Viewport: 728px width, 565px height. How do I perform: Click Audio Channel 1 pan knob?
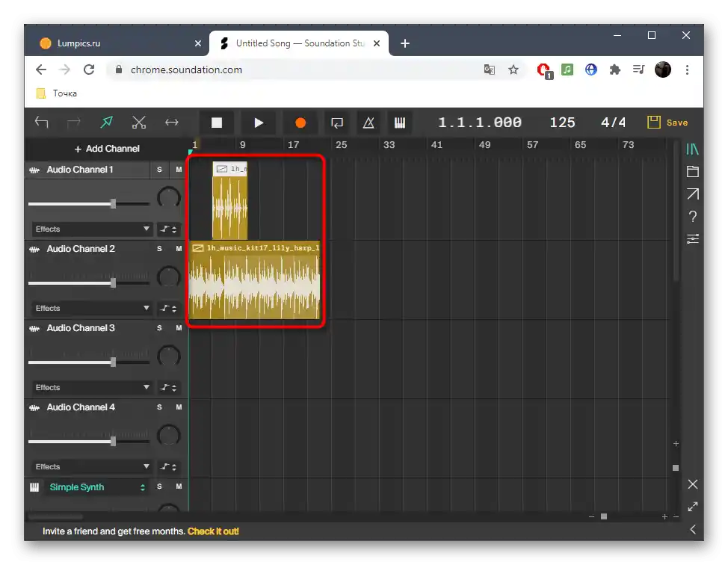(168, 198)
